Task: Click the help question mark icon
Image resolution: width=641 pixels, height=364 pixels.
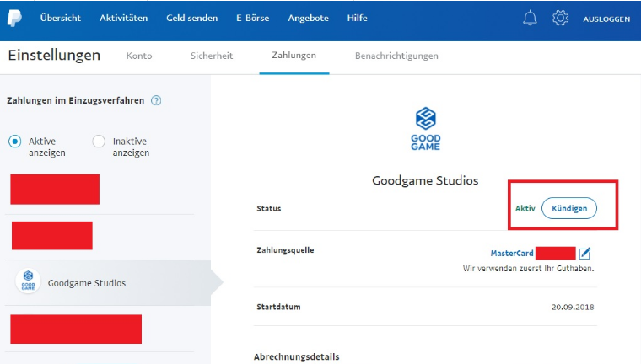Action: tap(156, 100)
